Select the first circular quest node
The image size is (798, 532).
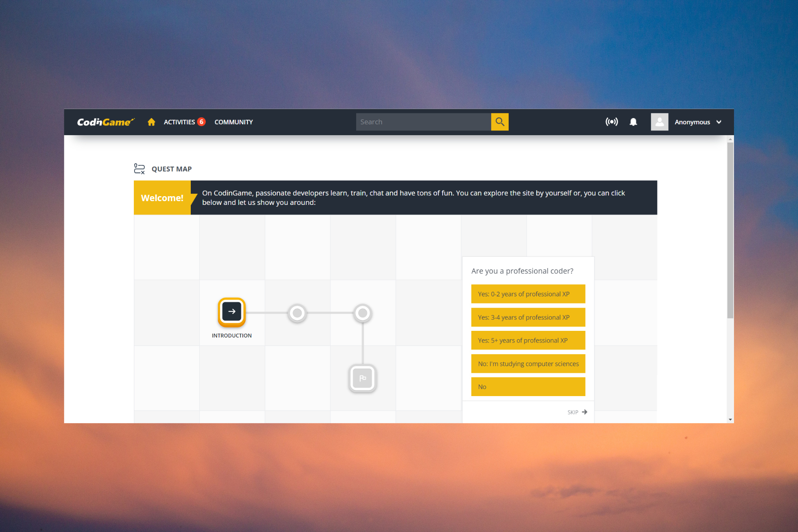point(297,313)
